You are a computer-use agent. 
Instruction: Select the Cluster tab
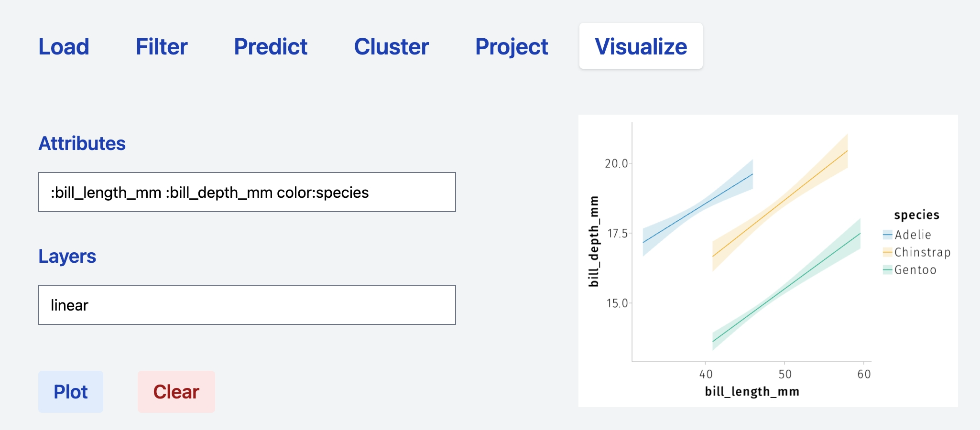(391, 47)
